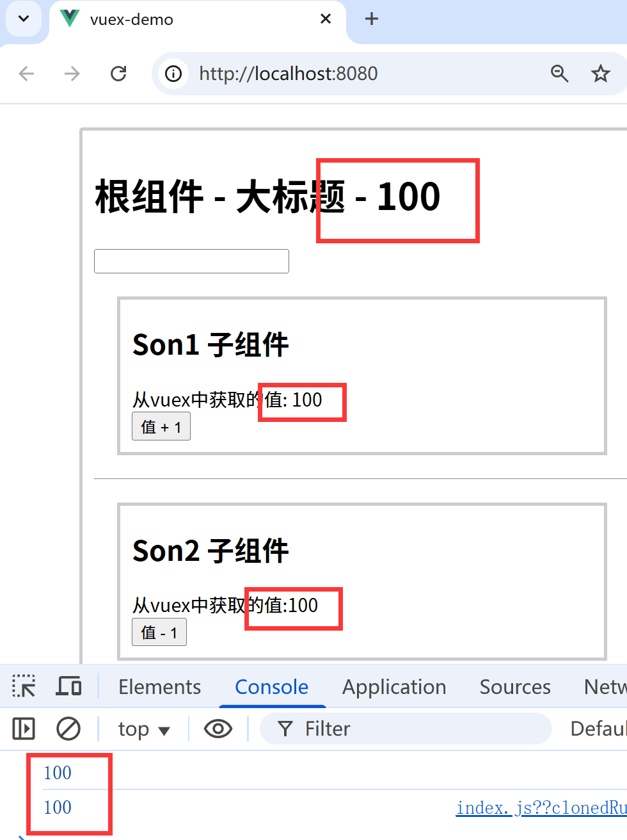Bookmark this page with star
Screen dimensions: 627x840
(x=600, y=74)
